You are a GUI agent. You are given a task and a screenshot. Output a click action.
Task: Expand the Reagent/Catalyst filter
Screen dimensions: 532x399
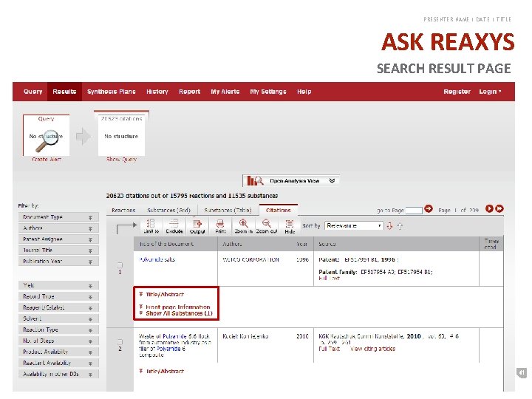[x=58, y=307]
